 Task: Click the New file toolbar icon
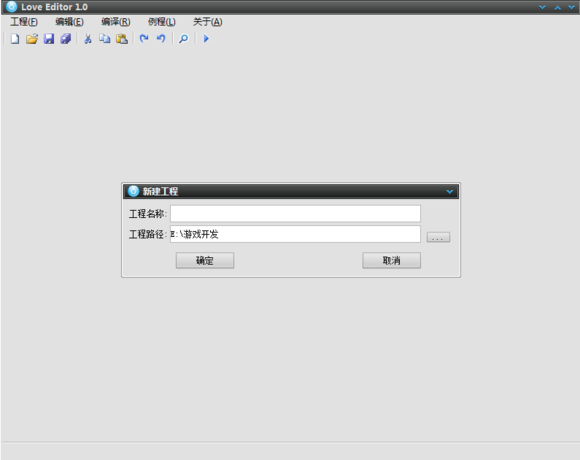pos(15,38)
